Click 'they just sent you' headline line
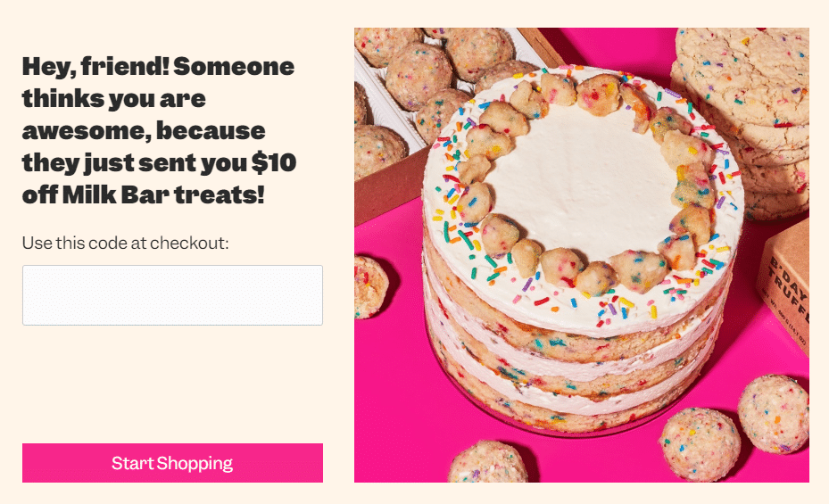Screen dimensions: 829x504 (x=134, y=162)
